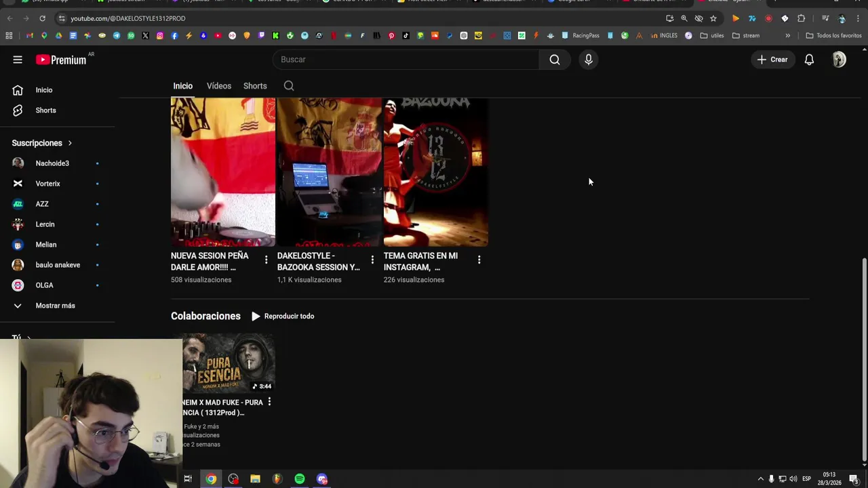Reload the page
868x488 pixels.
point(42,18)
